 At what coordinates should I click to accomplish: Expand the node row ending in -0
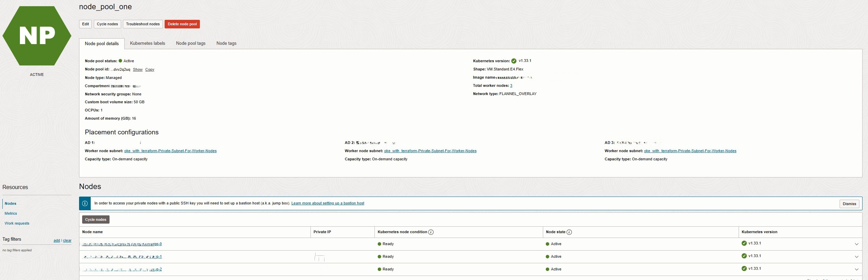pos(857,244)
